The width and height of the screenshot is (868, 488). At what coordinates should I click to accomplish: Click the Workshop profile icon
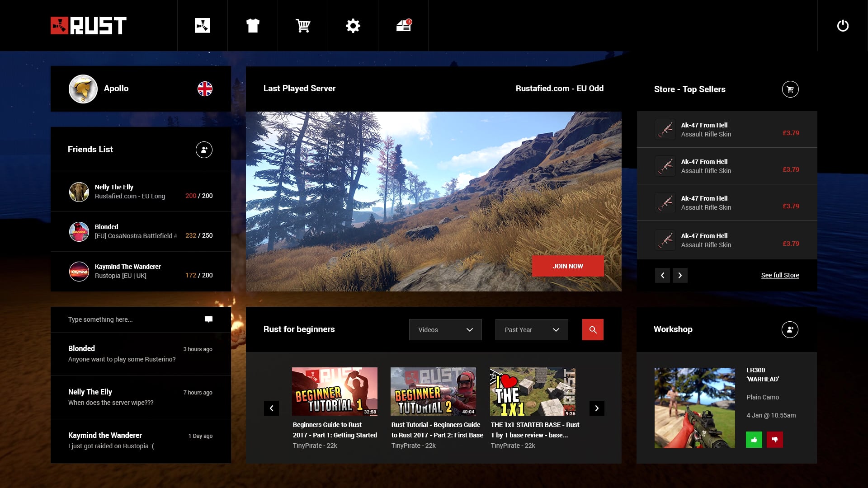[790, 329]
